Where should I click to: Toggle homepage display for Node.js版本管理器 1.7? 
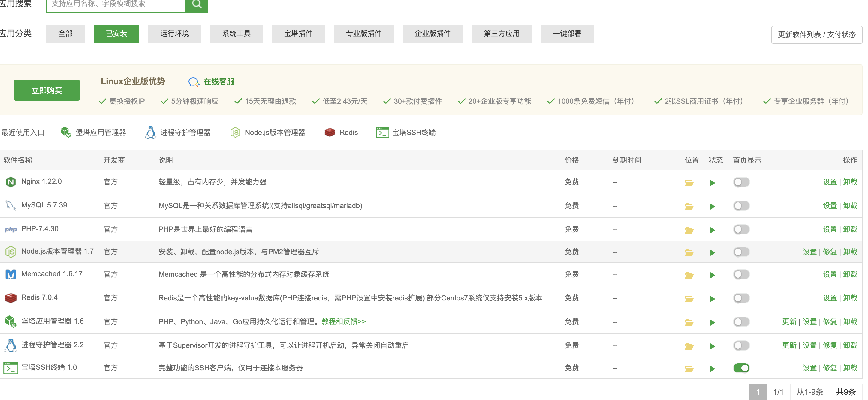click(741, 252)
